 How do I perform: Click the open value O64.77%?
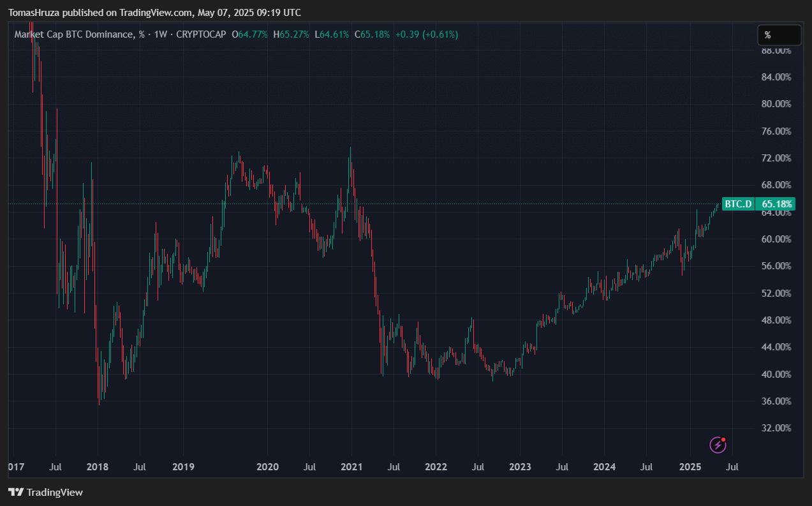tap(249, 34)
